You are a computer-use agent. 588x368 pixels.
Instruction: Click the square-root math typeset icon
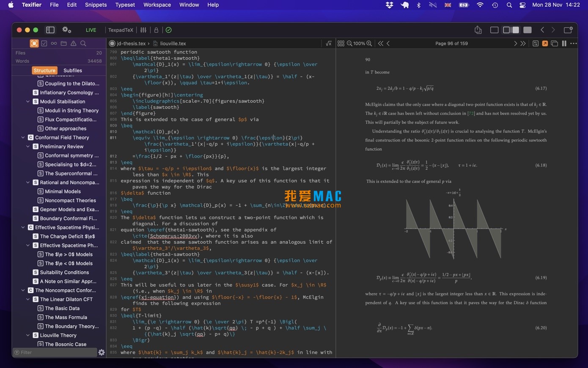[329, 43]
